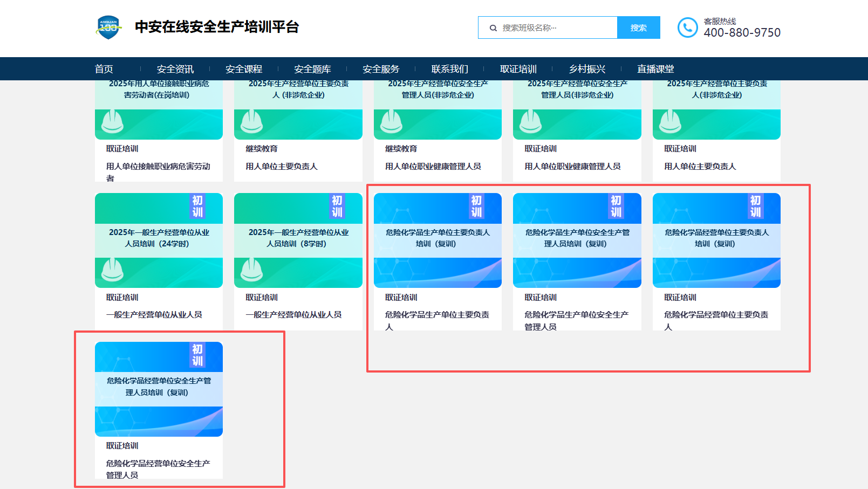Click 一般生产经营单位从业人员 link under 24学时 card

click(154, 315)
